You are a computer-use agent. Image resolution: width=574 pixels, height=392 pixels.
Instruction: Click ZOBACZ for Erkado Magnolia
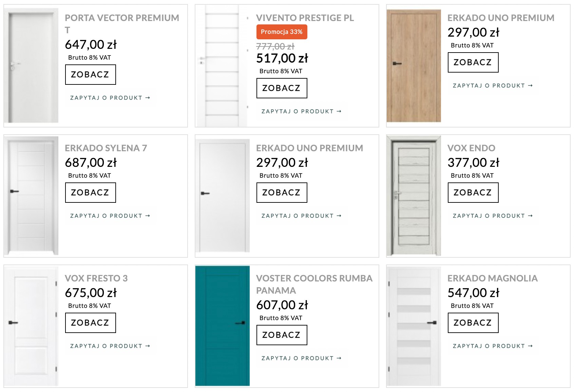(x=473, y=323)
